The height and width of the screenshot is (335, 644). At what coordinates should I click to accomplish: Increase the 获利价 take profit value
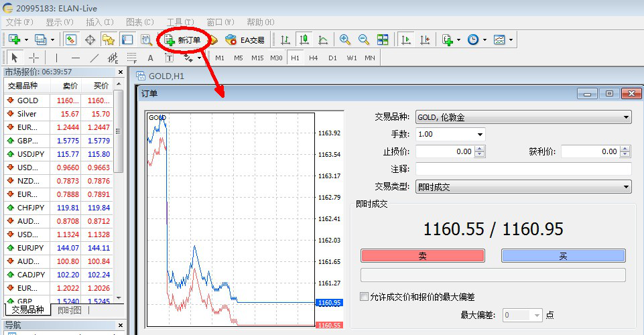pos(625,149)
